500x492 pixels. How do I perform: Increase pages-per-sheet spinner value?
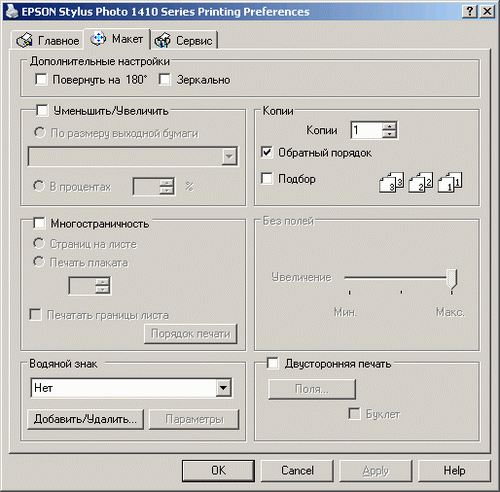[x=102, y=282]
